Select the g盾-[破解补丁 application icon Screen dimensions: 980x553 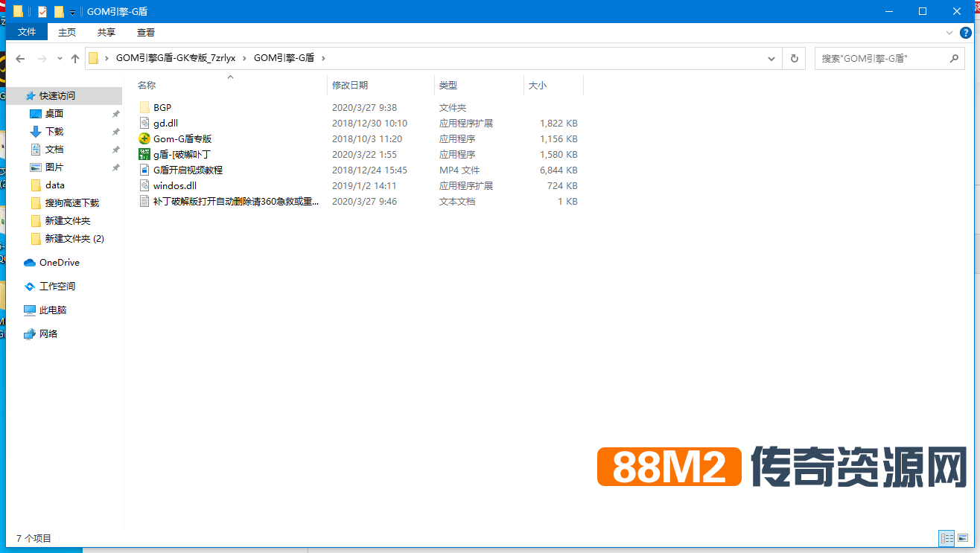click(144, 155)
